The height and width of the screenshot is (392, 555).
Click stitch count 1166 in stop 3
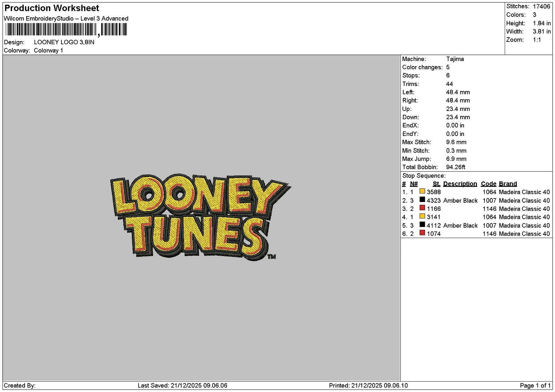(434, 209)
